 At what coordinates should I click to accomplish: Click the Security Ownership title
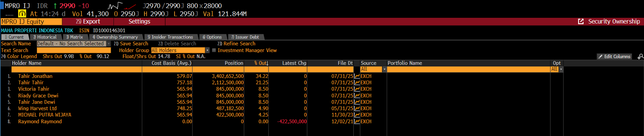(x=614, y=21)
